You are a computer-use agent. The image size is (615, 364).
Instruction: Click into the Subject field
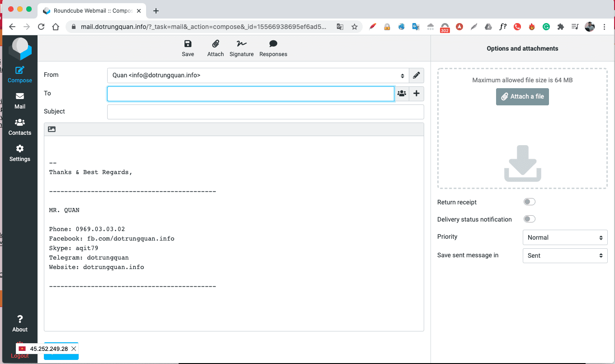[x=265, y=112]
